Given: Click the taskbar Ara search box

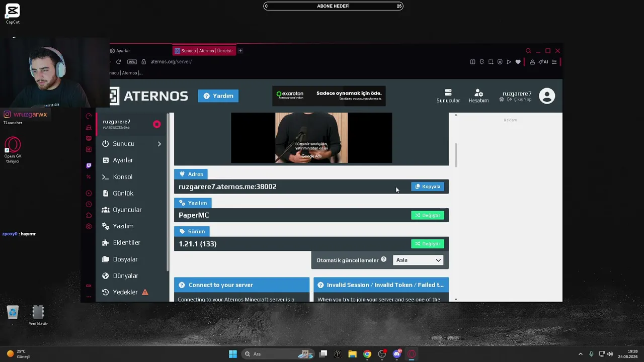Looking at the screenshot, I should coord(277,354).
